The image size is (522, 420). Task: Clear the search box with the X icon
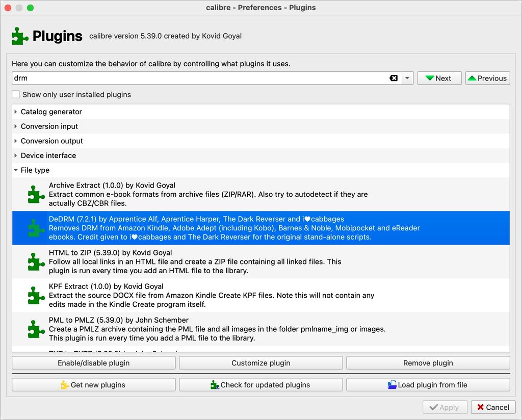coord(394,78)
